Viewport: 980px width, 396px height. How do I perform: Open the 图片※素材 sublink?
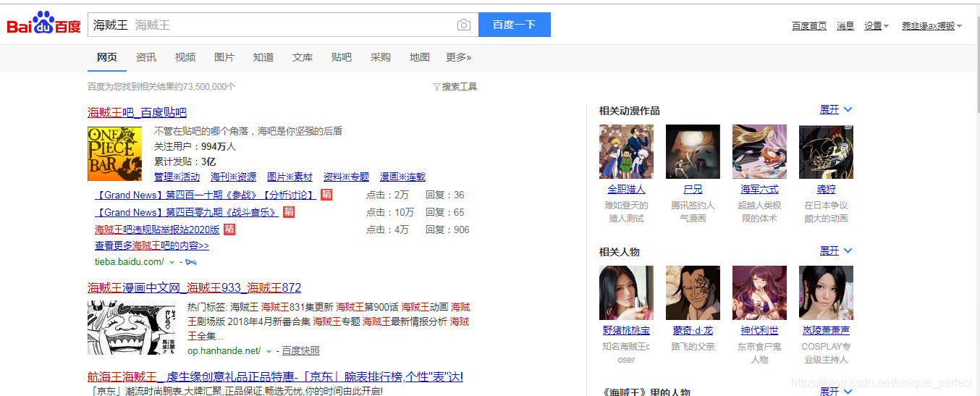(290, 177)
